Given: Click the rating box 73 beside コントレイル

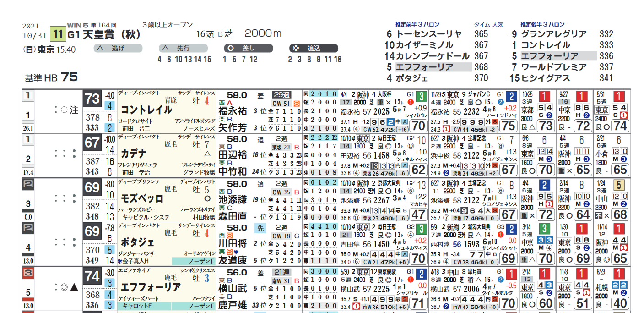Looking at the screenshot, I should 92,99.
